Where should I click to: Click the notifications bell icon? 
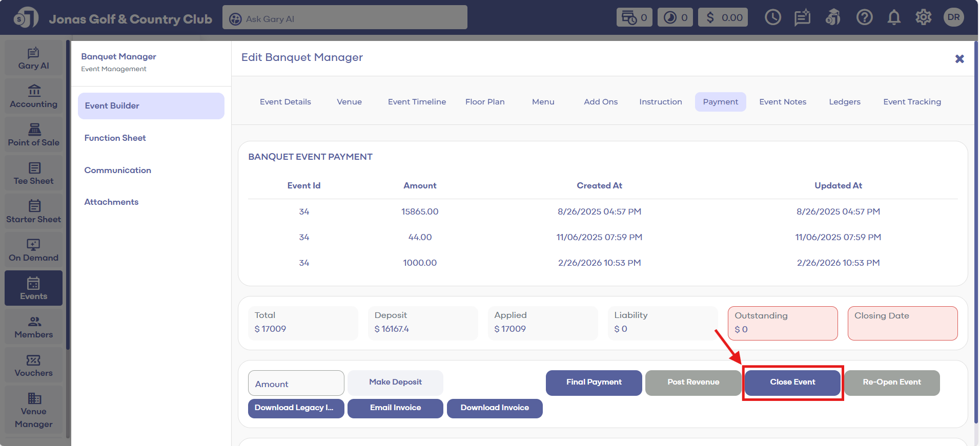894,18
